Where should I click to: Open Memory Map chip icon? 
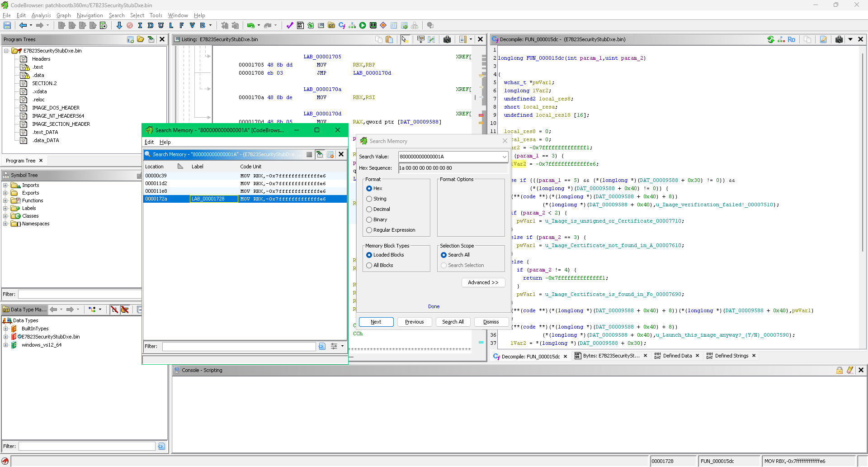point(373,25)
